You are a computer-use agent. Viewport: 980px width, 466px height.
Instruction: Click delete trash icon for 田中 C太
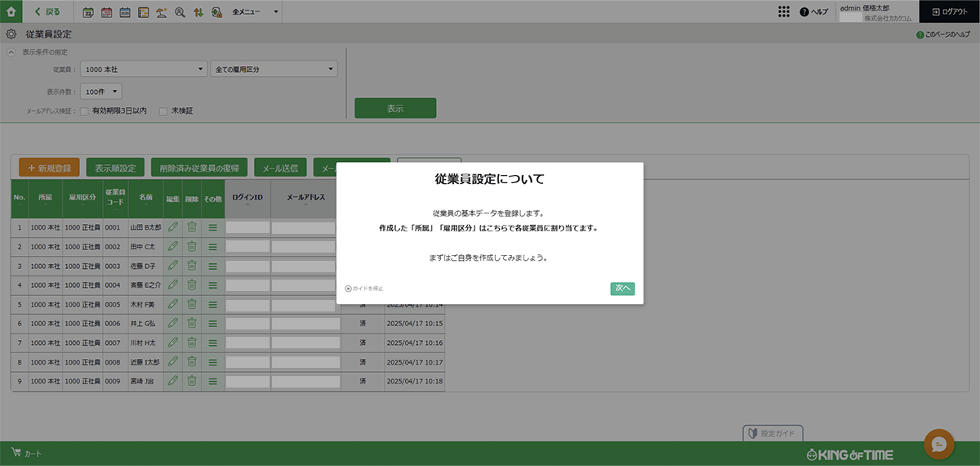(x=191, y=247)
